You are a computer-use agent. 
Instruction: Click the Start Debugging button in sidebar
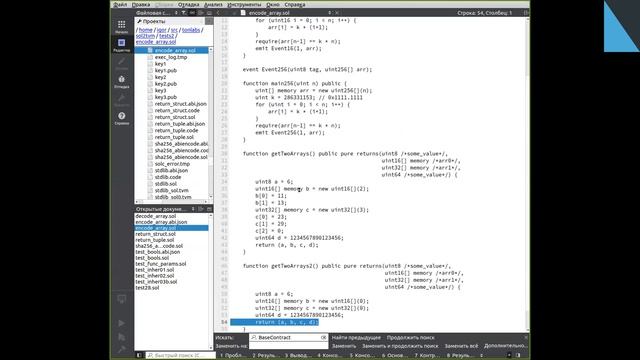(121, 337)
